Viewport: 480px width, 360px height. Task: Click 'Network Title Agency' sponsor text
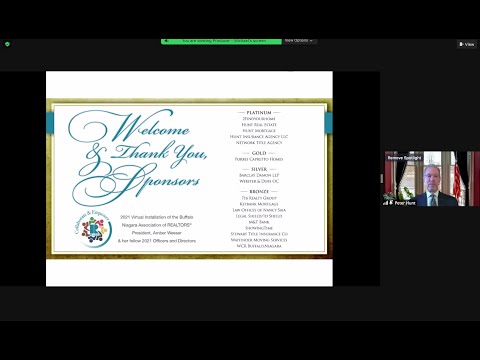259,143
